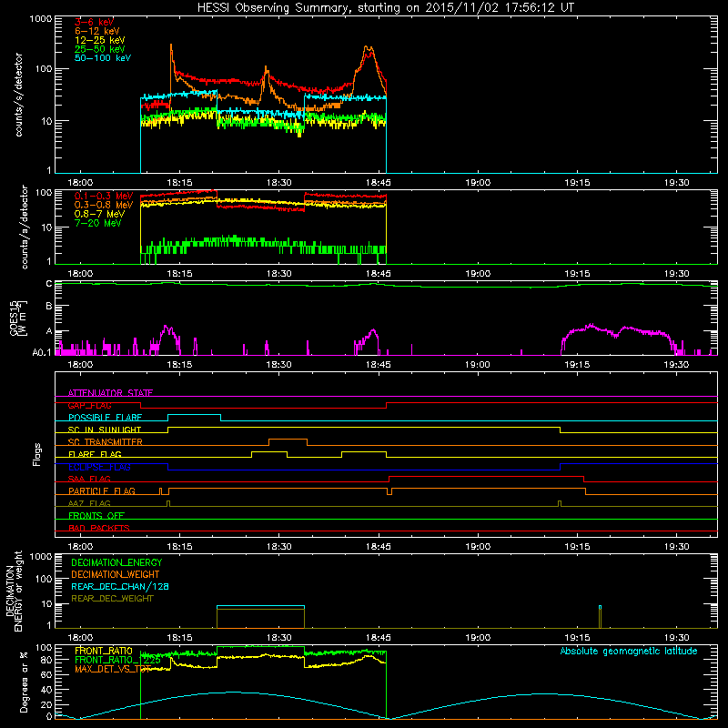
Task: Select the 12-25 keV legend label
Action: (x=99, y=40)
